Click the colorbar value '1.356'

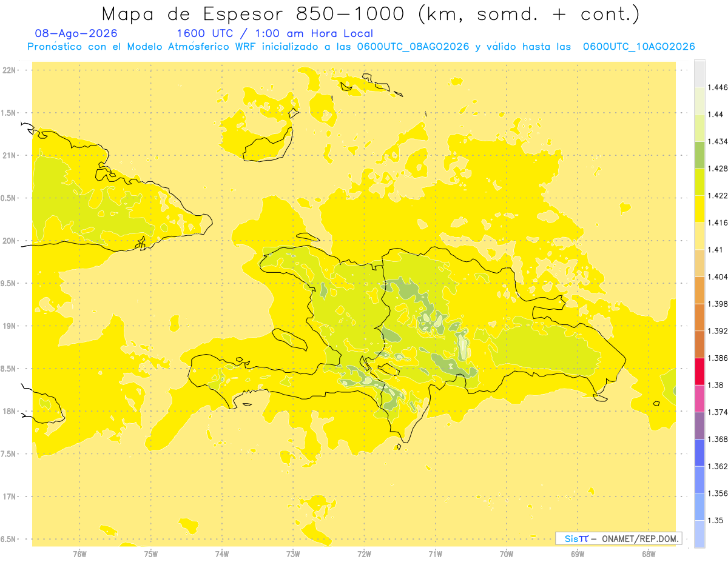718,493
